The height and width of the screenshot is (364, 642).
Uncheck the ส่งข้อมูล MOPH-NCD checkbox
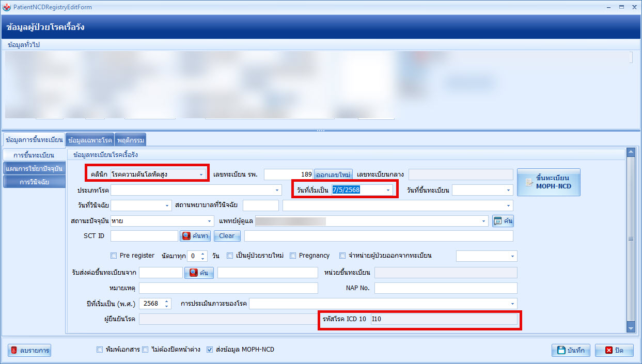[209, 350]
